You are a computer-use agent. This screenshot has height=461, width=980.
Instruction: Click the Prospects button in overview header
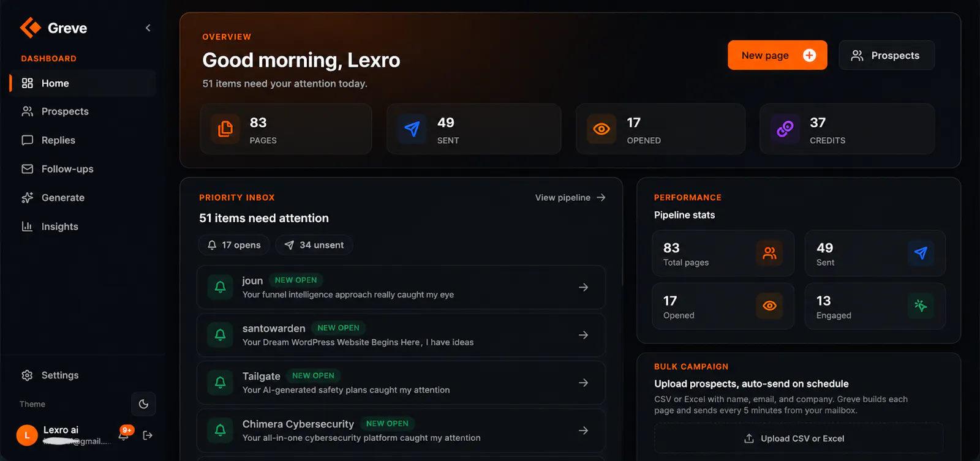point(886,55)
